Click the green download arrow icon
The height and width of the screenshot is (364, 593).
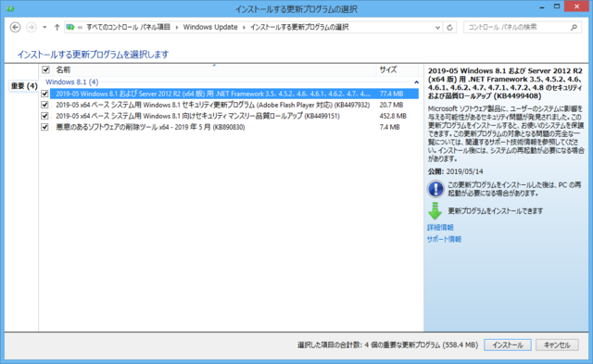435,210
